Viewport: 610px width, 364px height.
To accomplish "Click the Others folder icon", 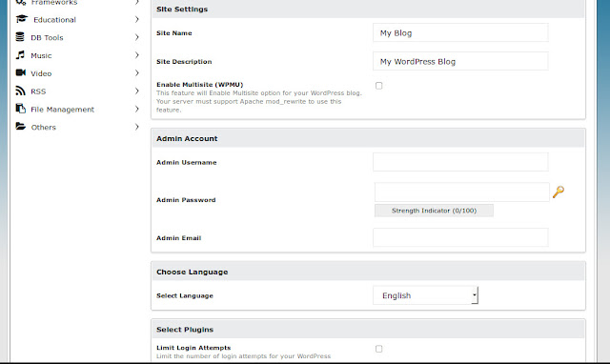I will [21, 127].
